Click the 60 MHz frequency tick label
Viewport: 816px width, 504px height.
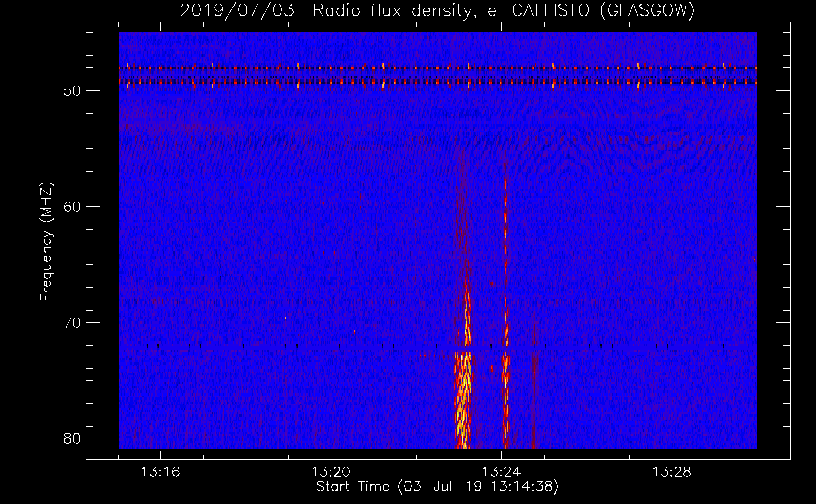pos(73,207)
